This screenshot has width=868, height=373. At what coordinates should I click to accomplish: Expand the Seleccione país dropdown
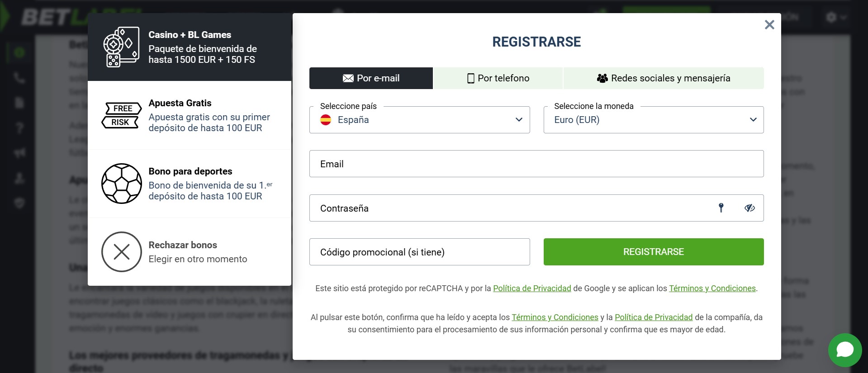point(419,120)
